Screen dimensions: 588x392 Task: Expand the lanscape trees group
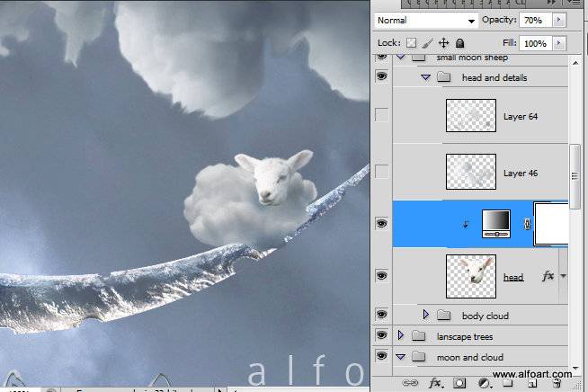point(400,334)
